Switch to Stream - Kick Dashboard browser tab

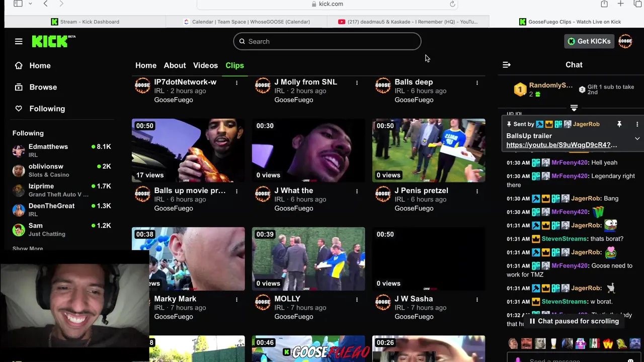pos(85,22)
